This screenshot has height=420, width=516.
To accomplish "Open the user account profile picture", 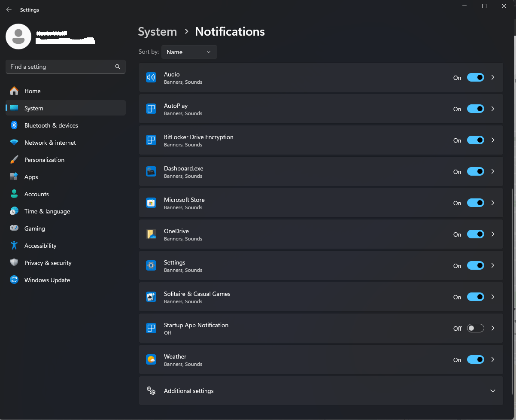I will (18, 37).
